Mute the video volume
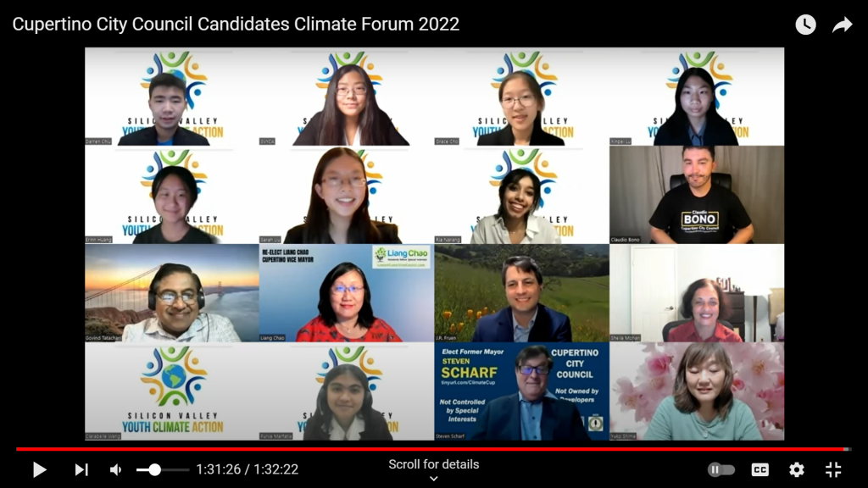 [115, 469]
